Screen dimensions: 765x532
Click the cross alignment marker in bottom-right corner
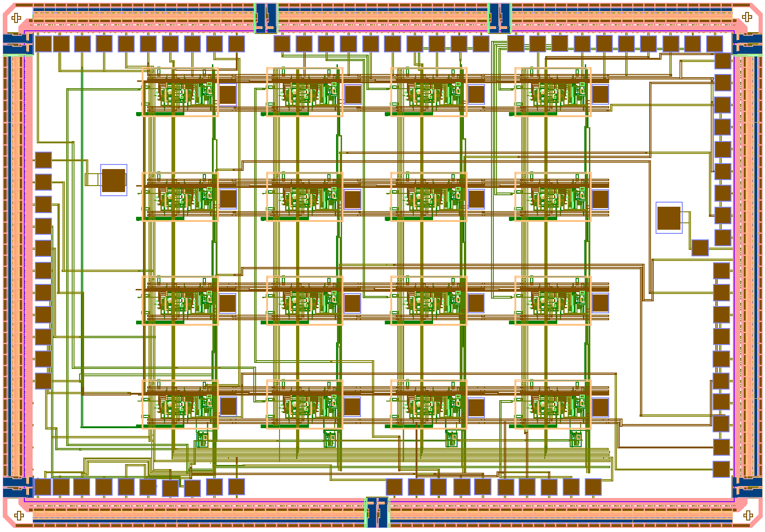tap(748, 515)
